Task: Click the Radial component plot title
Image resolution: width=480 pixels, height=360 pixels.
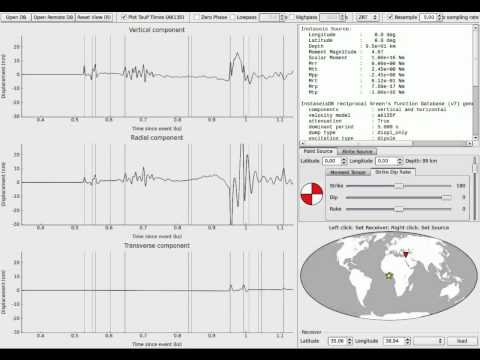Action: click(x=157, y=138)
